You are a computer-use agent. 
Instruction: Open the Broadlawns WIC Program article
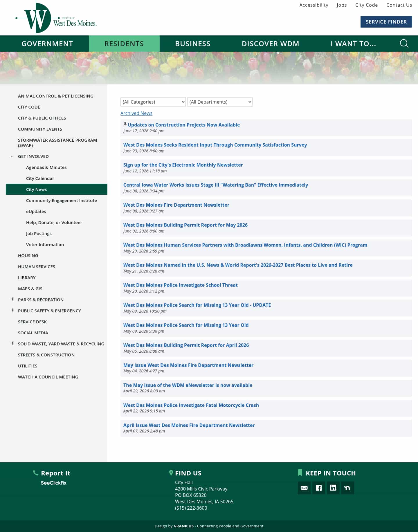click(x=245, y=245)
